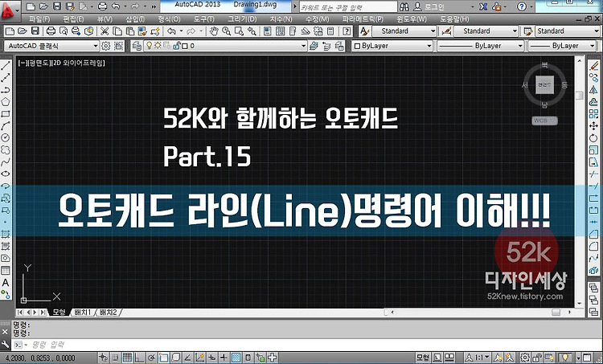Image resolution: width=603 pixels, height=364 pixels.
Task: Toggle Object Snap in status bar
Action: point(163,358)
